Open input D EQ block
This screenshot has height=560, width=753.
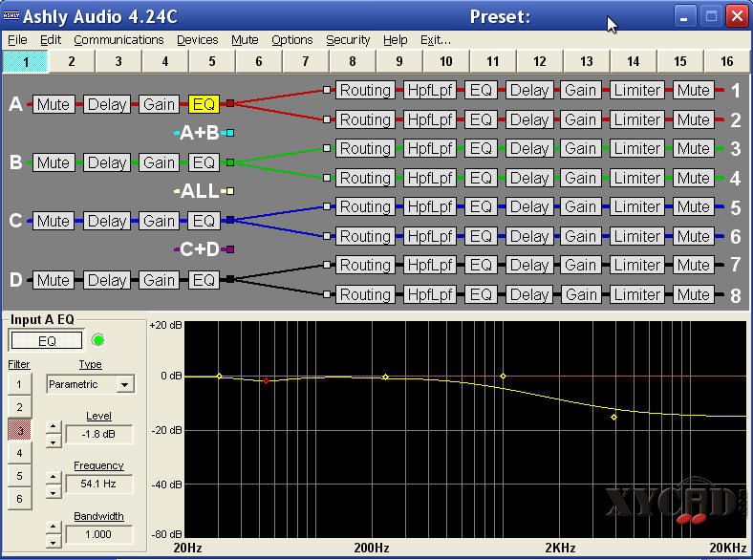204,280
